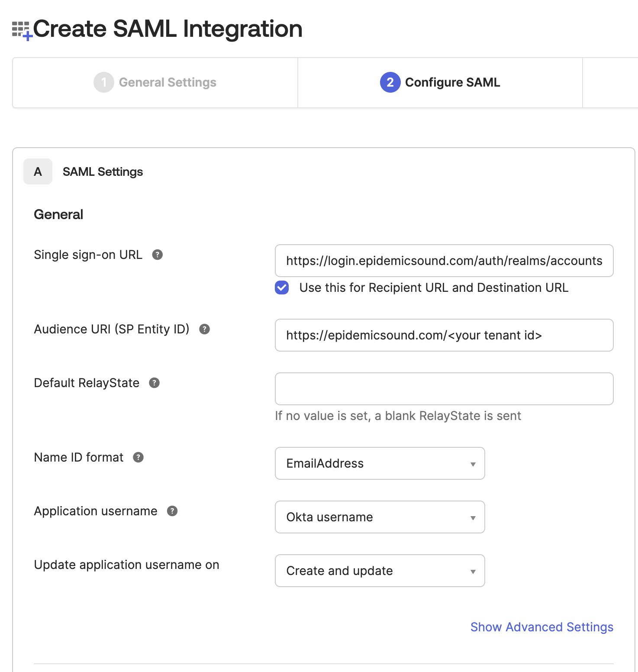638x672 pixels.
Task: Open the Name ID format dropdown
Action: pyautogui.click(x=380, y=463)
